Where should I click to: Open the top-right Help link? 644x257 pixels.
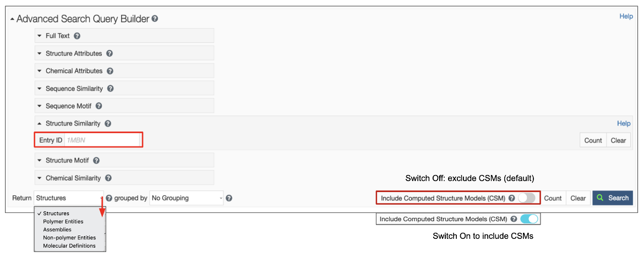coord(626,17)
